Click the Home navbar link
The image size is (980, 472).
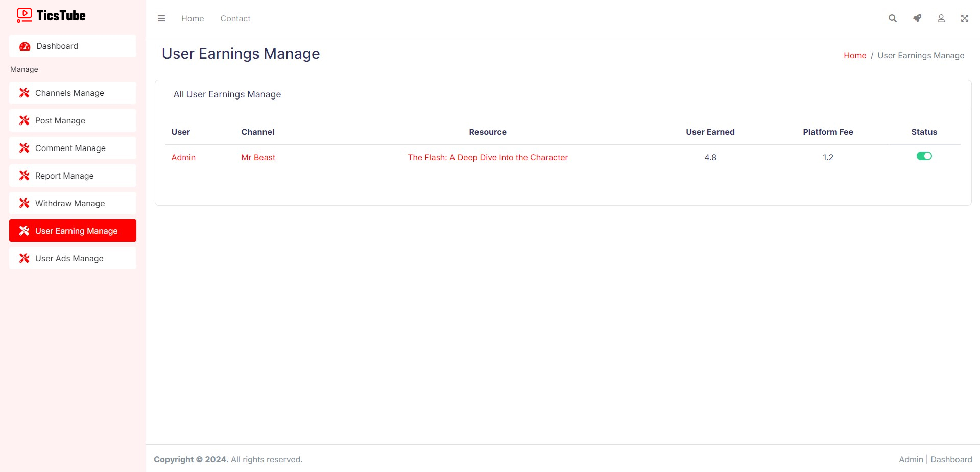193,18
